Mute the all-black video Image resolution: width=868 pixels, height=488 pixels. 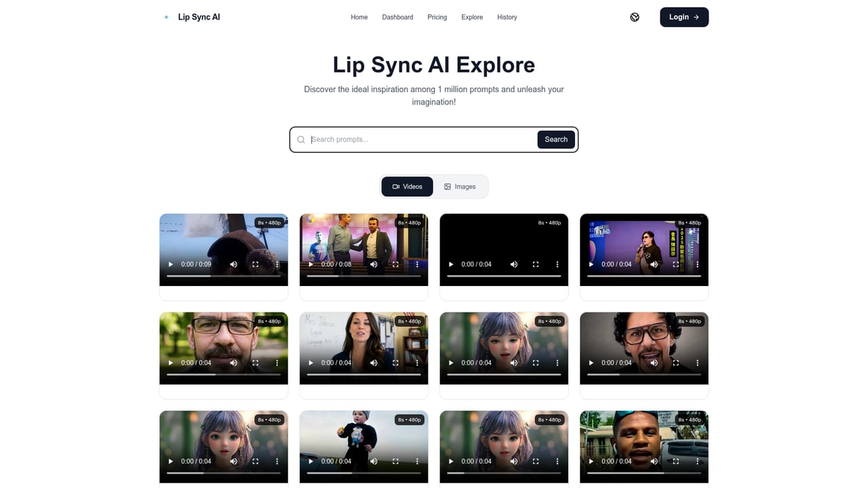pos(514,264)
